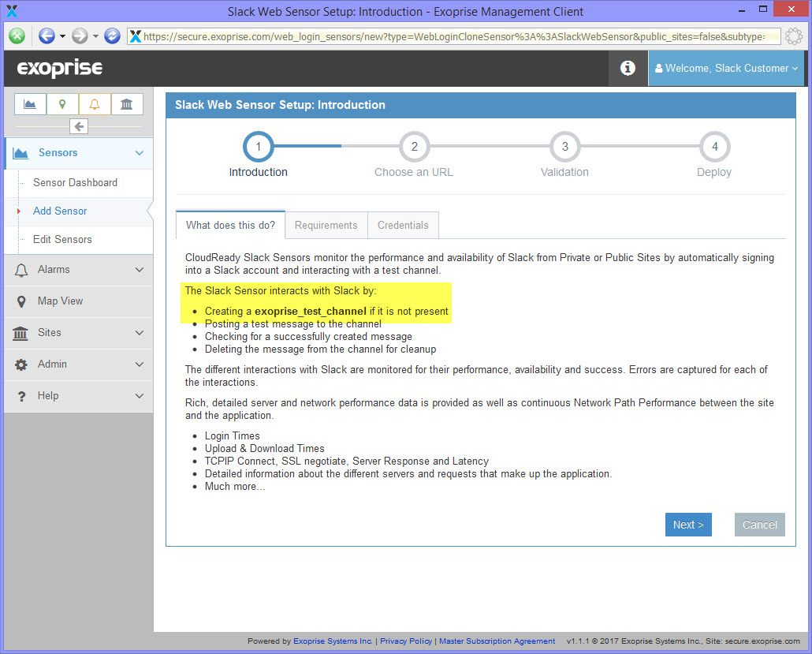Go back using the blue back arrow

[x=47, y=36]
